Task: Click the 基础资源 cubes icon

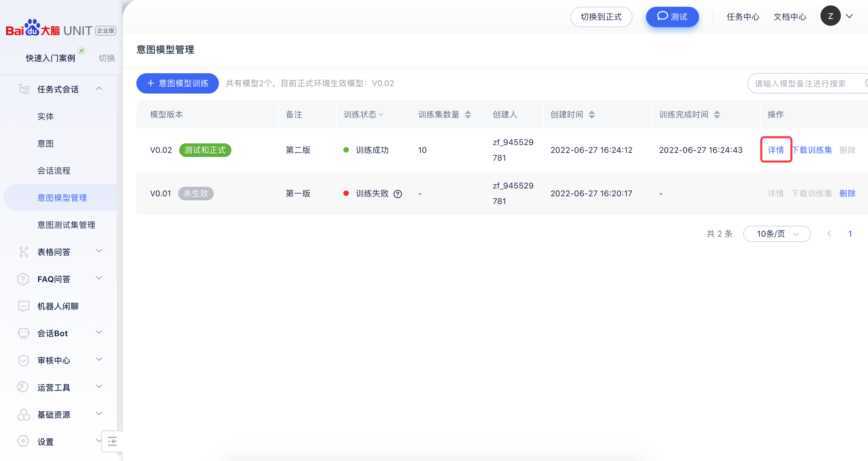Action: point(23,415)
